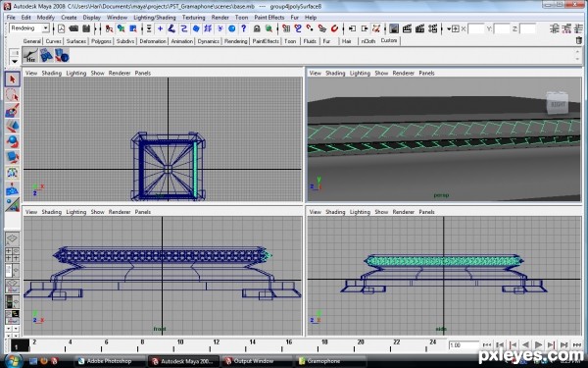588x368 pixels.
Task: Click the Save Scene icon
Action: 86,28
